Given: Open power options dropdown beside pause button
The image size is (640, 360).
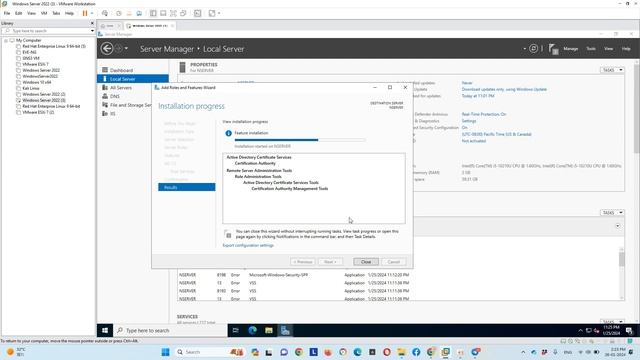Looking at the screenshot, I should pyautogui.click(x=92, y=13).
